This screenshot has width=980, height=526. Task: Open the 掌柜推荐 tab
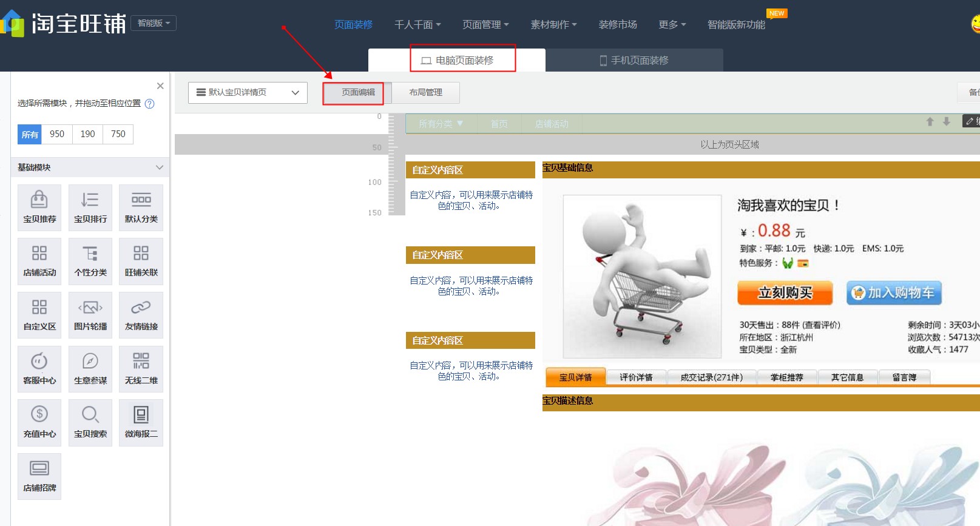click(787, 377)
